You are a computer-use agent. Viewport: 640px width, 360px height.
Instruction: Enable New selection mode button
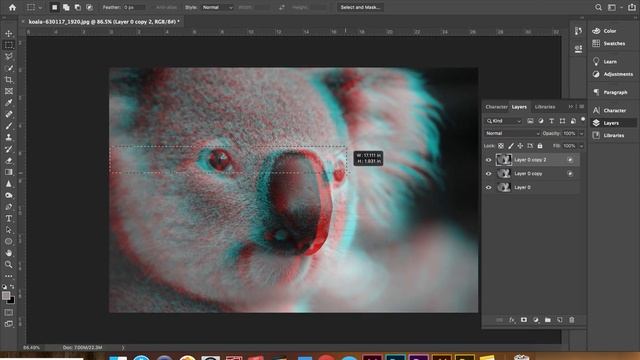coord(54,7)
